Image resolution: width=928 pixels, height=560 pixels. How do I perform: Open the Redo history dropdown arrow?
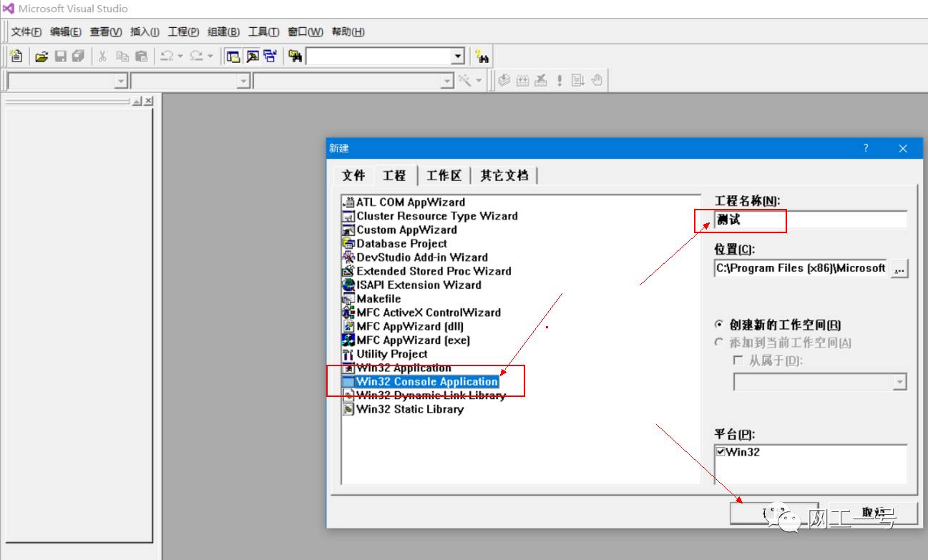click(x=210, y=57)
